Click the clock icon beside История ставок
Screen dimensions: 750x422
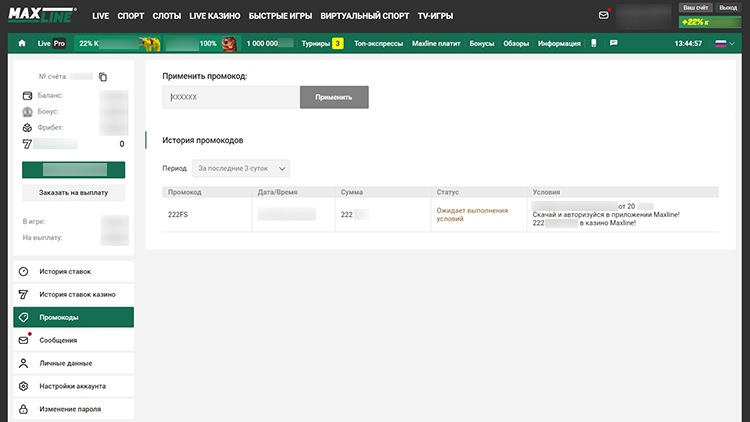tap(24, 272)
